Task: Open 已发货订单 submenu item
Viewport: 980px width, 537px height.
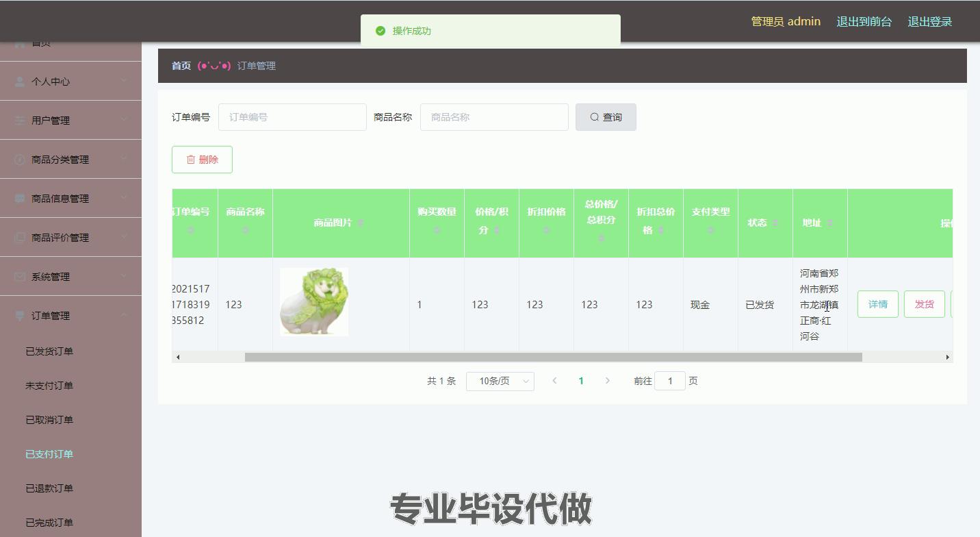Action: coord(49,351)
